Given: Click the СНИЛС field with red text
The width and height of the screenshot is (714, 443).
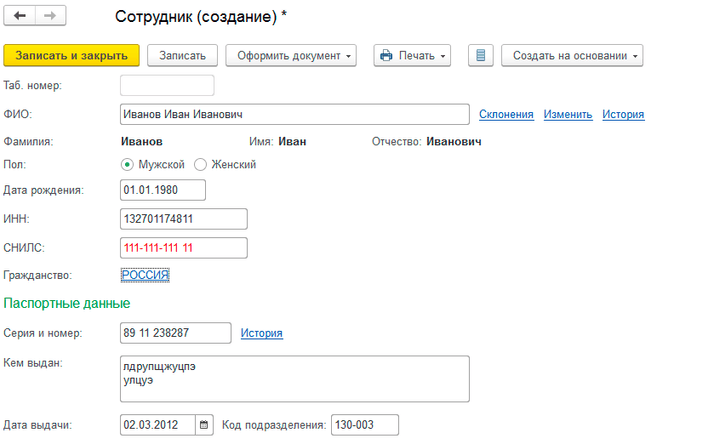Looking at the screenshot, I should click(x=182, y=247).
